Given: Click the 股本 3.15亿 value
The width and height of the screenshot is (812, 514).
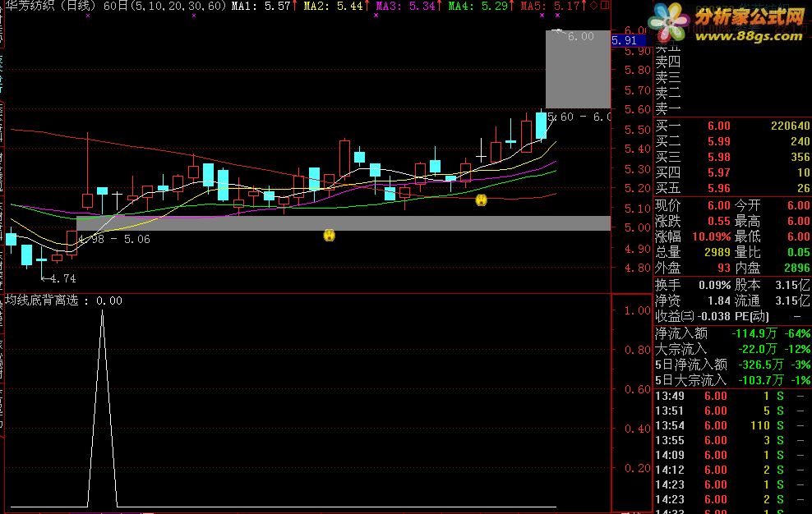Looking at the screenshot, I should 792,285.
